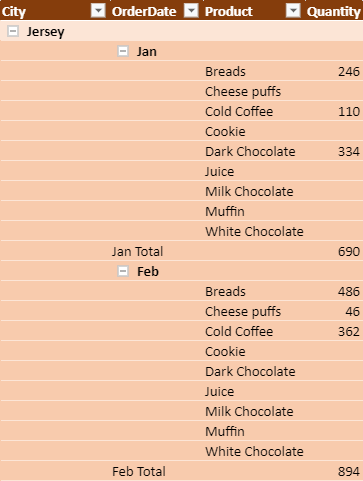Select the Feb Total value 894
The width and height of the screenshot is (363, 481).
[x=349, y=472]
